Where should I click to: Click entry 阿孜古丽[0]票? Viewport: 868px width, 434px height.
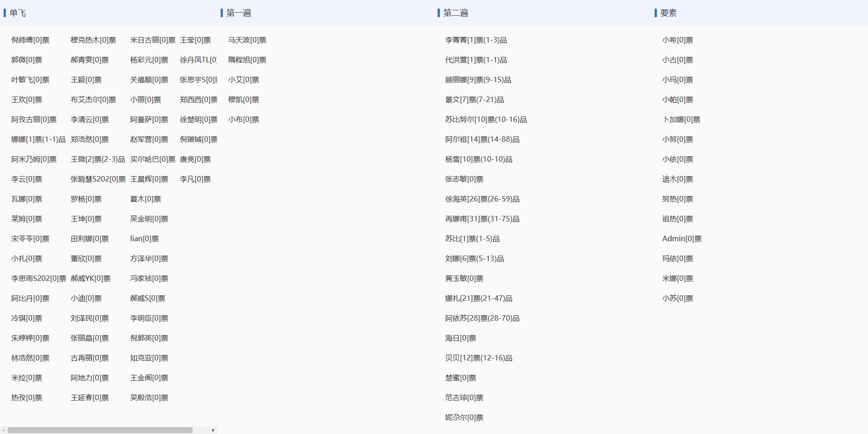pyautogui.click(x=34, y=120)
